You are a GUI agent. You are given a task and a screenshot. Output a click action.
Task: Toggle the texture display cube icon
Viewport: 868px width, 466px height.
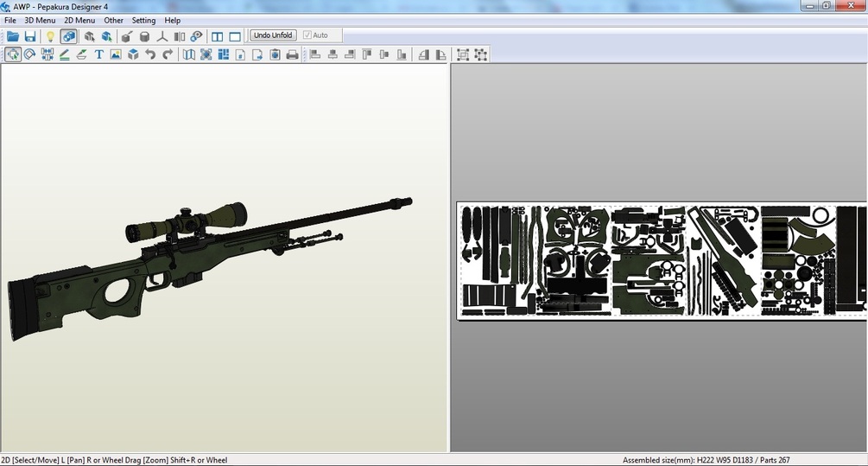point(68,36)
